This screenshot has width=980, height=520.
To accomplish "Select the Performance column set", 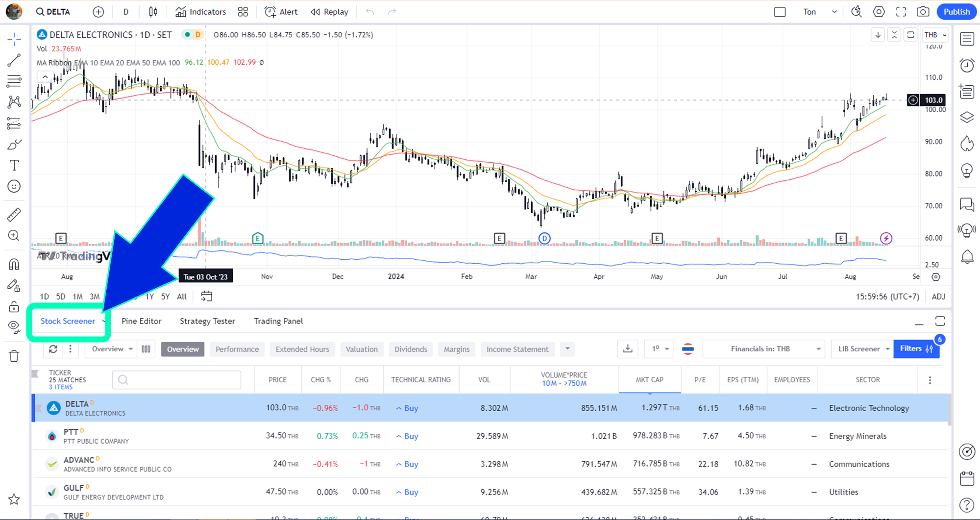I will [237, 349].
